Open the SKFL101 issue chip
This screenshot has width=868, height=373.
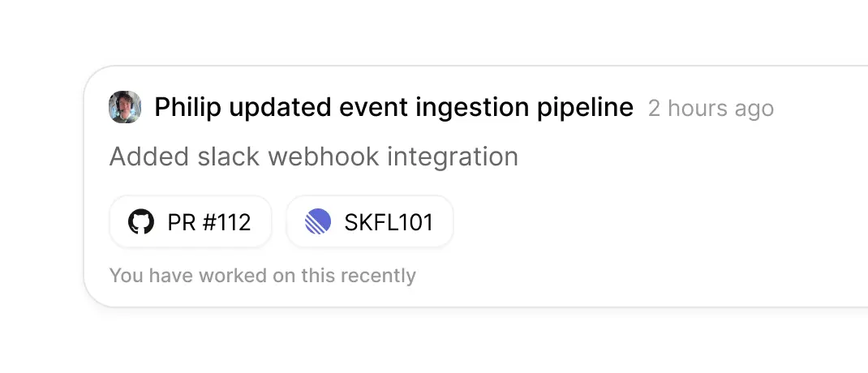(x=370, y=221)
